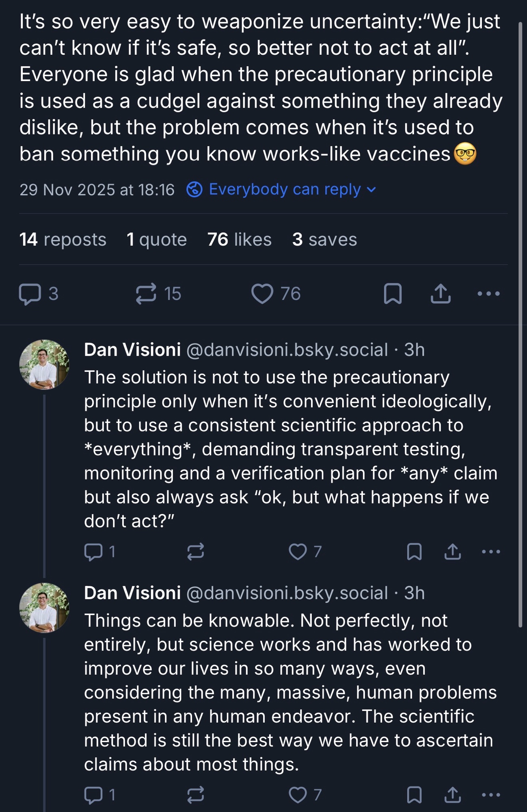Like the main post with 76 likes
Viewport: 527px width, 812px height.
262,294
